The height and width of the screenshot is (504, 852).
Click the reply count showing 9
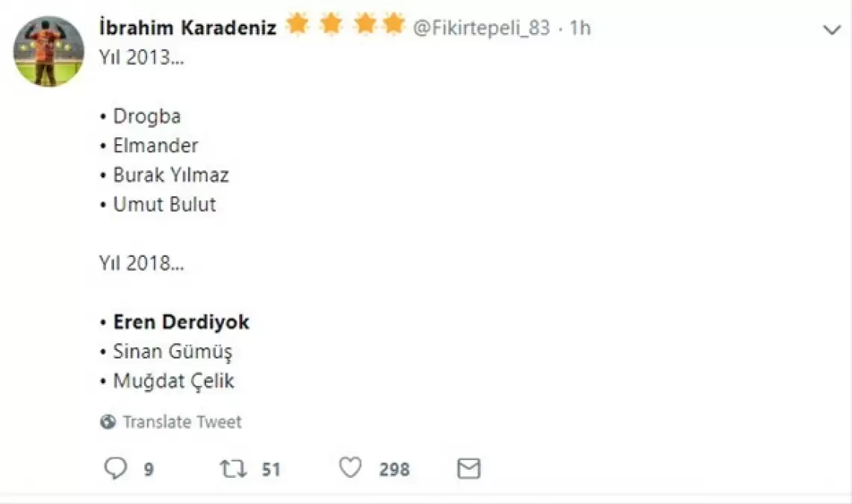[149, 470]
